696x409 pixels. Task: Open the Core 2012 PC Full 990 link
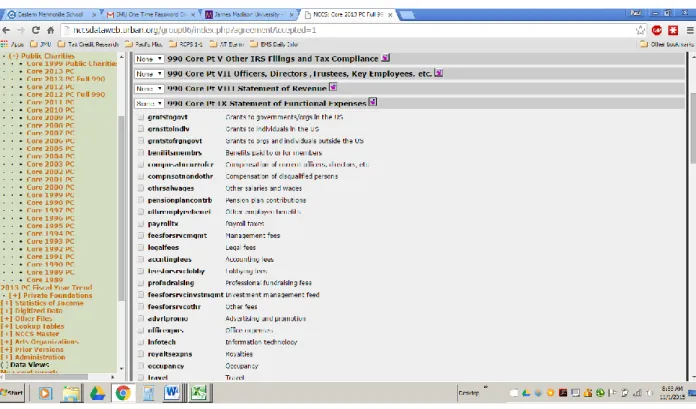pyautogui.click(x=66, y=95)
